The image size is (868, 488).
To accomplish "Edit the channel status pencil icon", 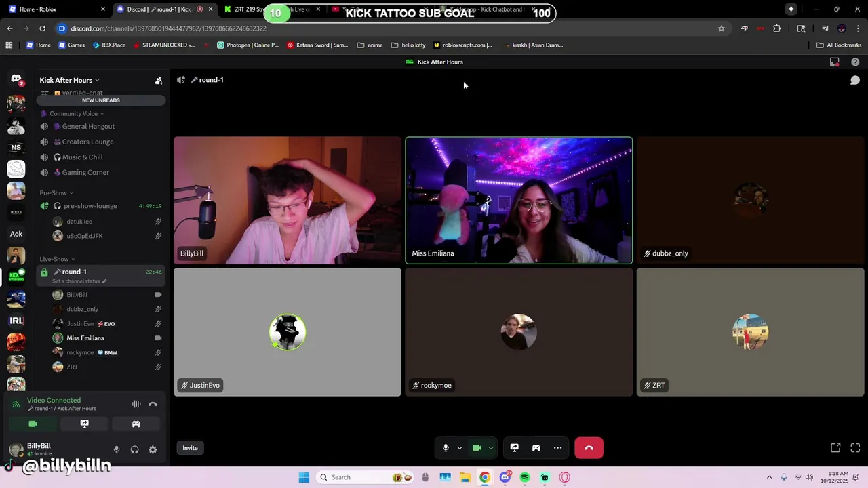I will tap(104, 281).
